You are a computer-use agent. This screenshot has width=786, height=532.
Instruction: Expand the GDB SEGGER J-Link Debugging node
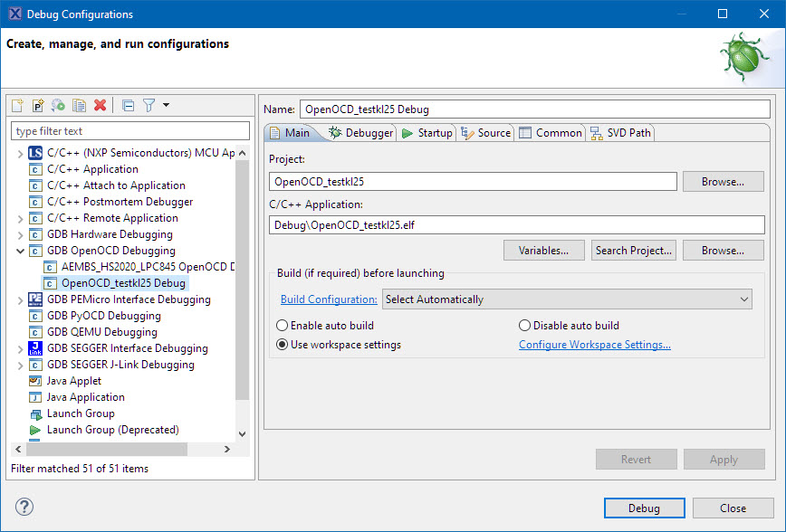coord(21,365)
